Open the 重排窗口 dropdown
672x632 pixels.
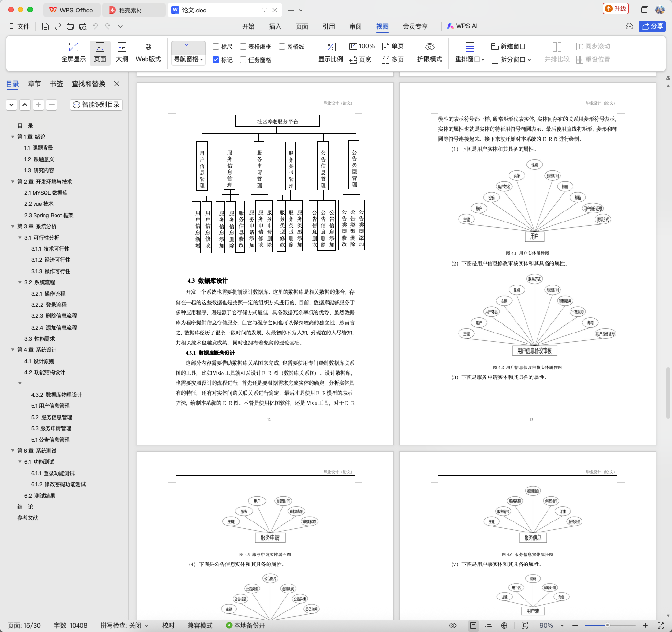coord(470,59)
